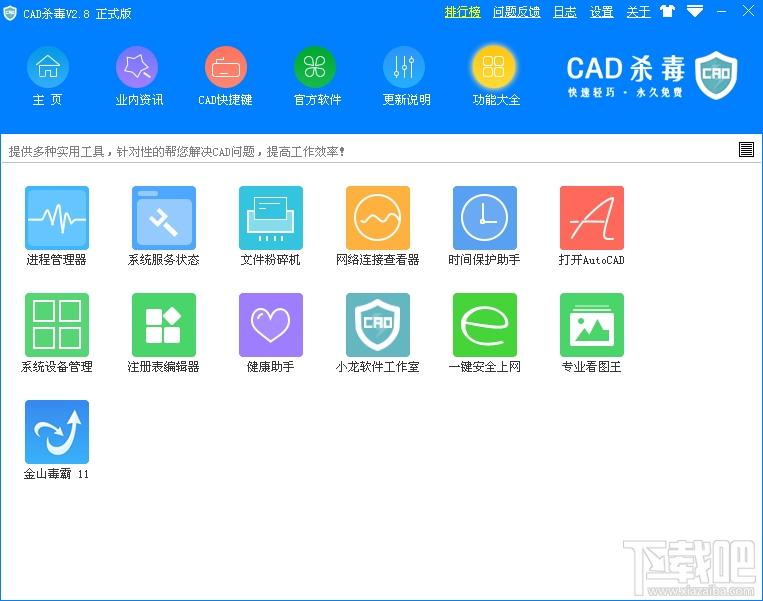The width and height of the screenshot is (763, 601).
Task: Switch to 官方软件 tab
Action: [316, 77]
